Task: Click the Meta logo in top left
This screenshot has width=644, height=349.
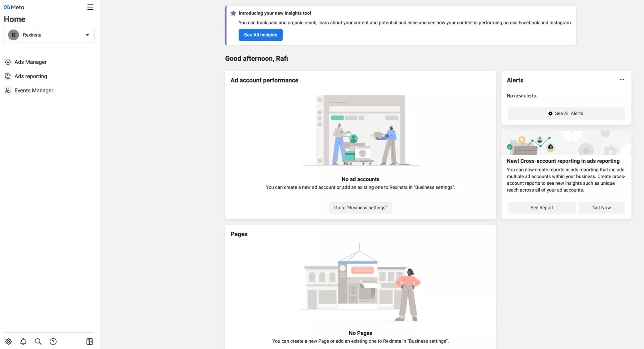Action: tap(14, 7)
